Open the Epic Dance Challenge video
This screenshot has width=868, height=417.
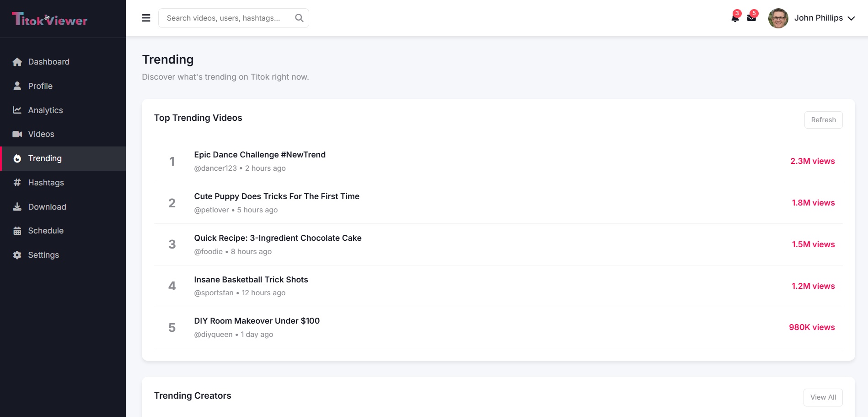[259, 155]
